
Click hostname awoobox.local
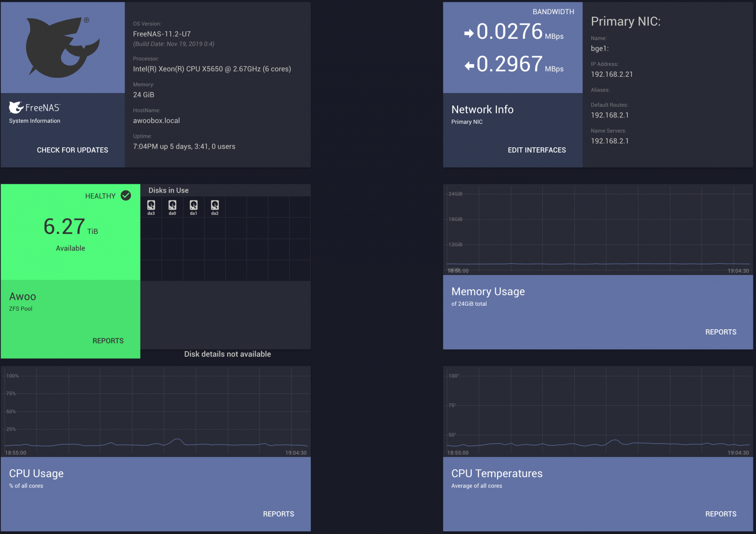[157, 121]
